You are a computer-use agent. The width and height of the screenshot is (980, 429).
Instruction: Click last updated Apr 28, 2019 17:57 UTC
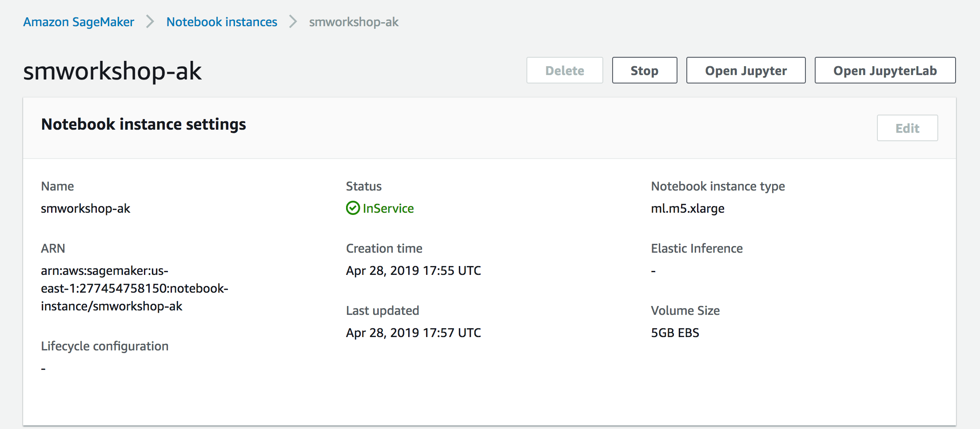click(x=414, y=333)
